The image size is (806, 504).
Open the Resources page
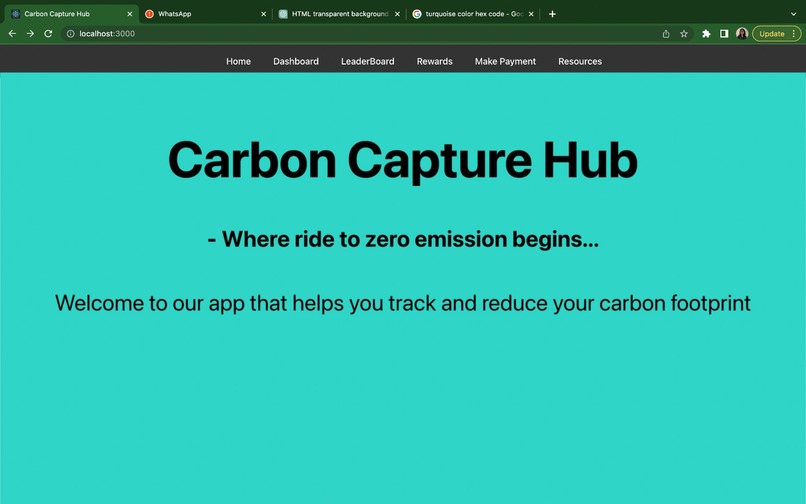580,61
